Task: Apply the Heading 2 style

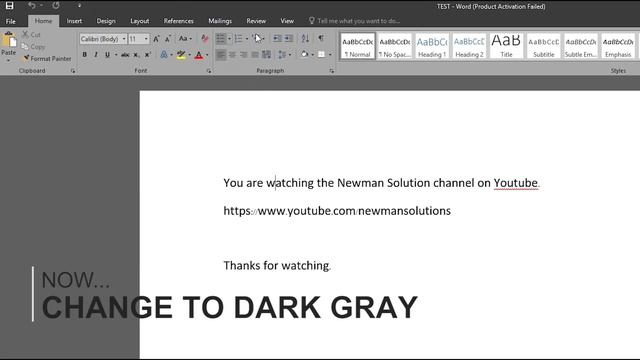Action: (469, 46)
